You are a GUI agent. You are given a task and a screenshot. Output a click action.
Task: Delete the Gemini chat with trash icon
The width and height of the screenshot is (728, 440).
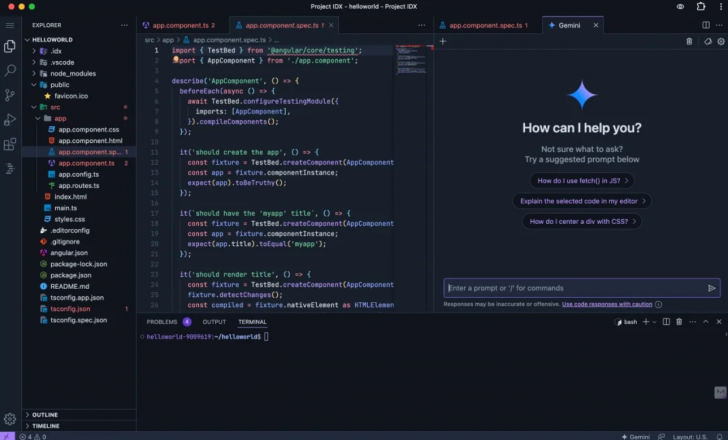click(x=689, y=41)
